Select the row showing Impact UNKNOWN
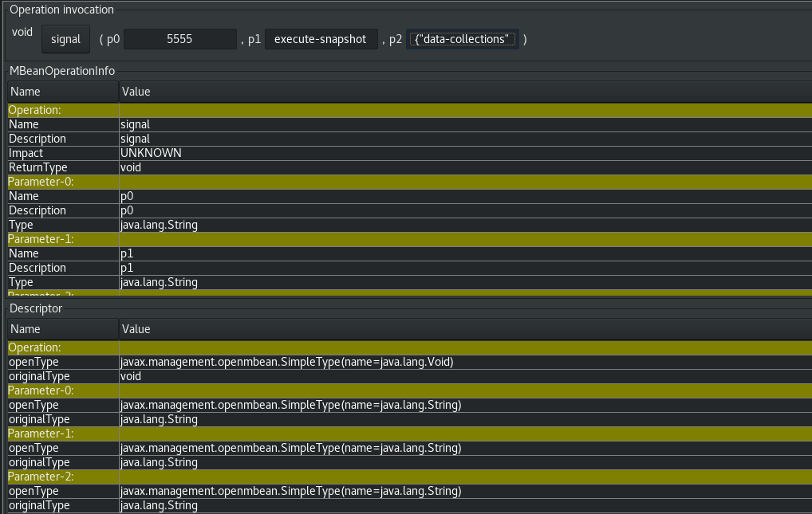 [x=80, y=152]
